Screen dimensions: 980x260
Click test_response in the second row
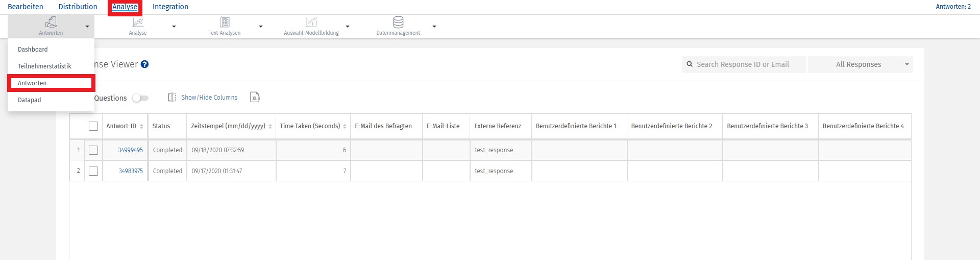[494, 171]
